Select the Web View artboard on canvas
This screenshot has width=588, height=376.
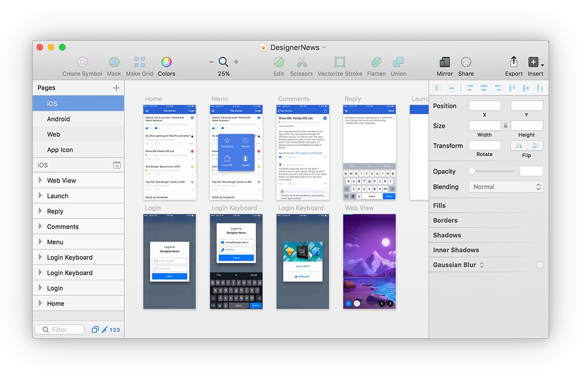pyautogui.click(x=370, y=262)
